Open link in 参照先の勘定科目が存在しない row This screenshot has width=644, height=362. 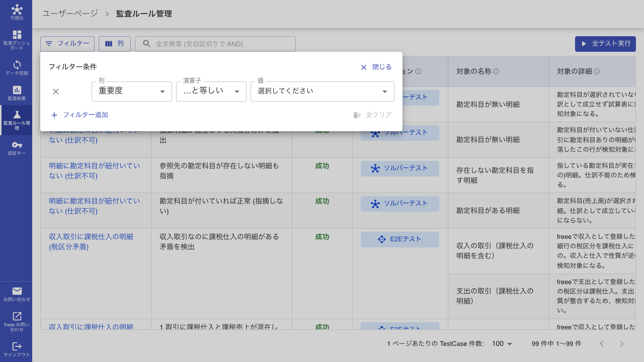pos(95,170)
